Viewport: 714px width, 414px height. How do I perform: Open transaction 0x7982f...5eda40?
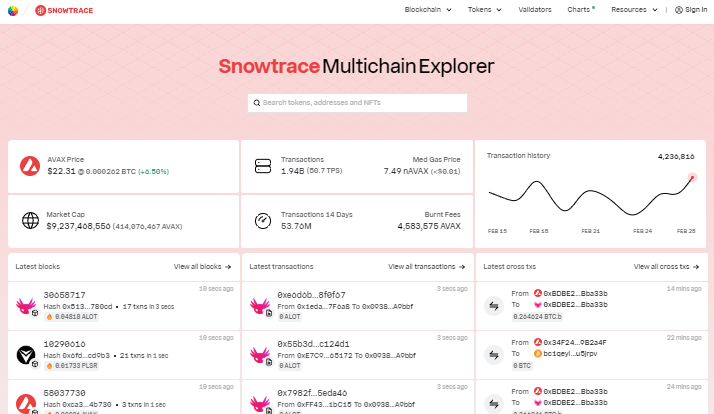[312, 393]
